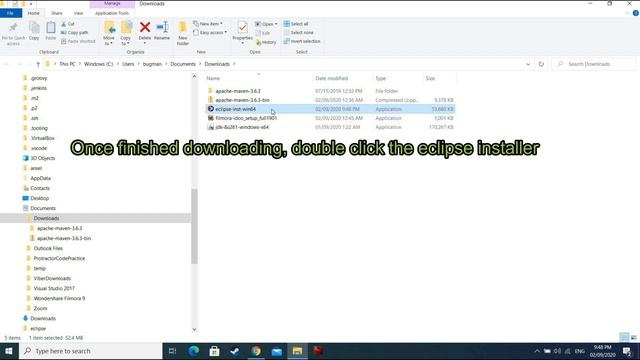Screen dimensions: 640x360
Task: Open the Easy access dropdown
Action: (210, 32)
